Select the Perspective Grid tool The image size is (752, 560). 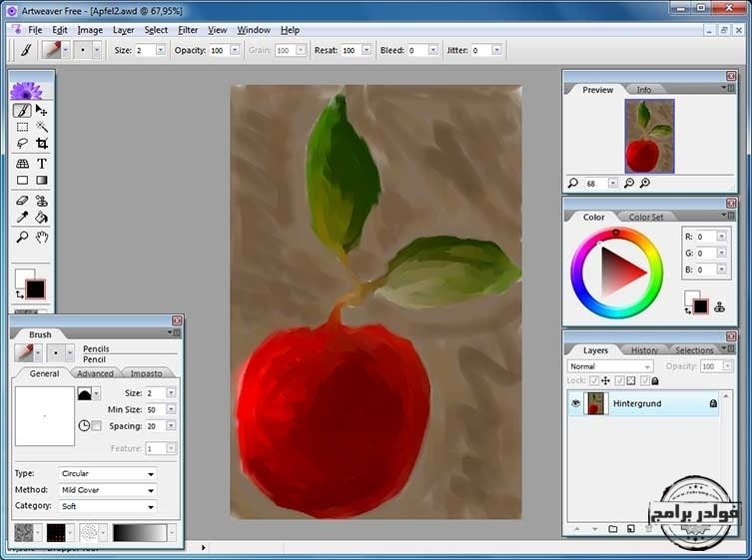pos(22,164)
